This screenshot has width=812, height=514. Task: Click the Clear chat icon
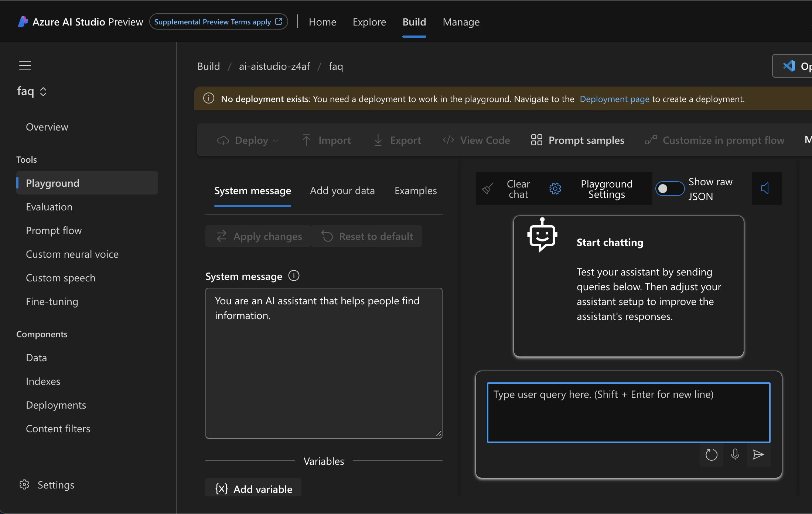pos(487,188)
